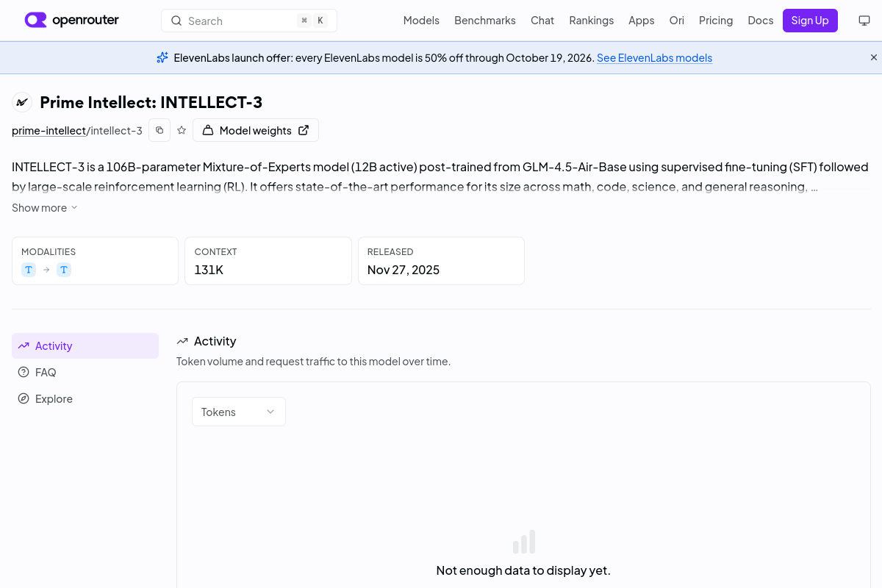
Task: Click Ori in the top navigation
Action: pyautogui.click(x=677, y=21)
